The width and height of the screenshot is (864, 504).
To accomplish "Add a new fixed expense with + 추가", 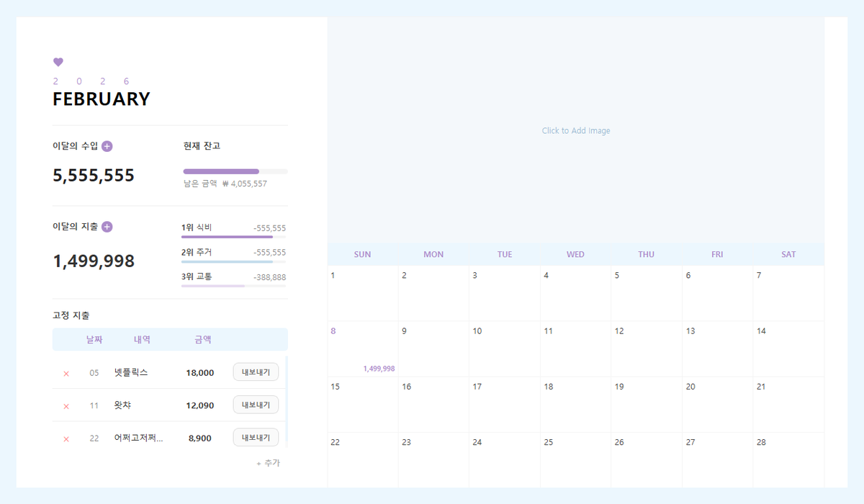I will 268,463.
